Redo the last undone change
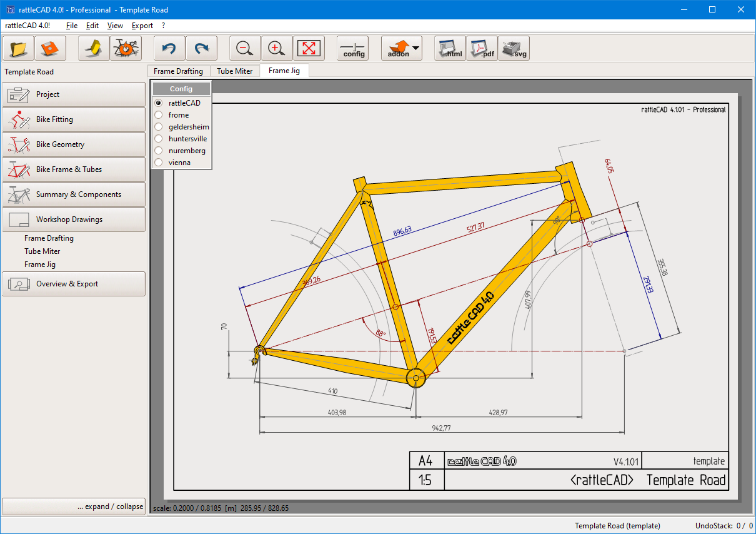 pyautogui.click(x=202, y=48)
